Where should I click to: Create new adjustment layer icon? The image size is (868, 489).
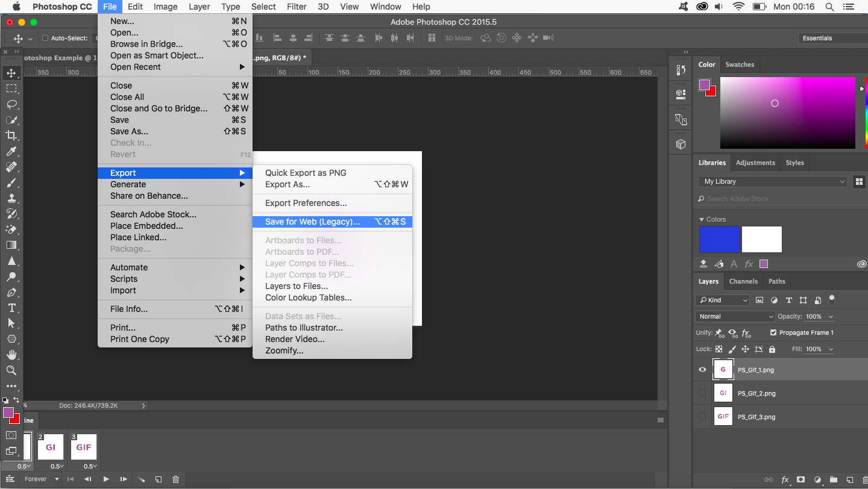(x=817, y=480)
